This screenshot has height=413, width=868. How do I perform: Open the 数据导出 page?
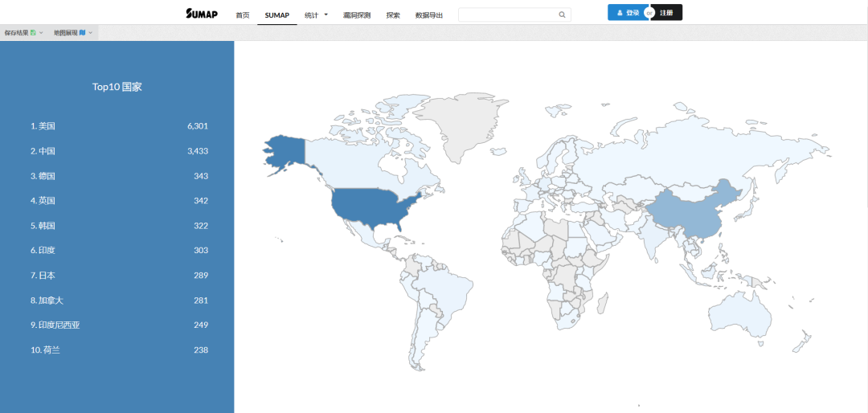(x=428, y=15)
